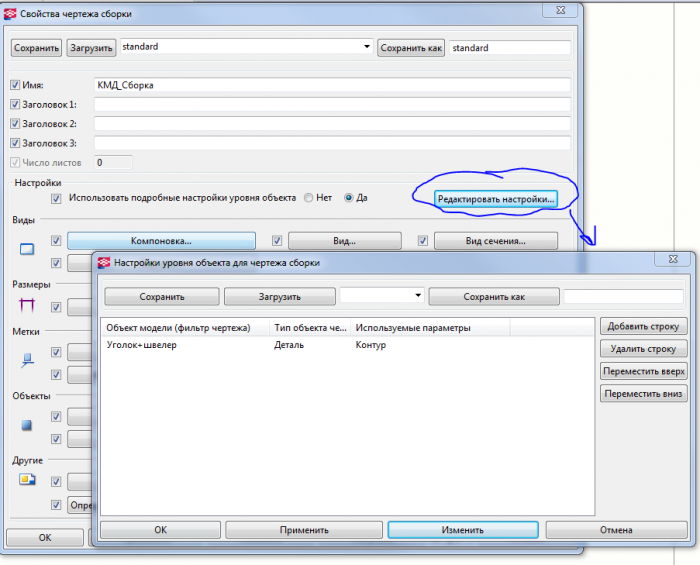Click the Заголовок 1 input field

point(332,104)
